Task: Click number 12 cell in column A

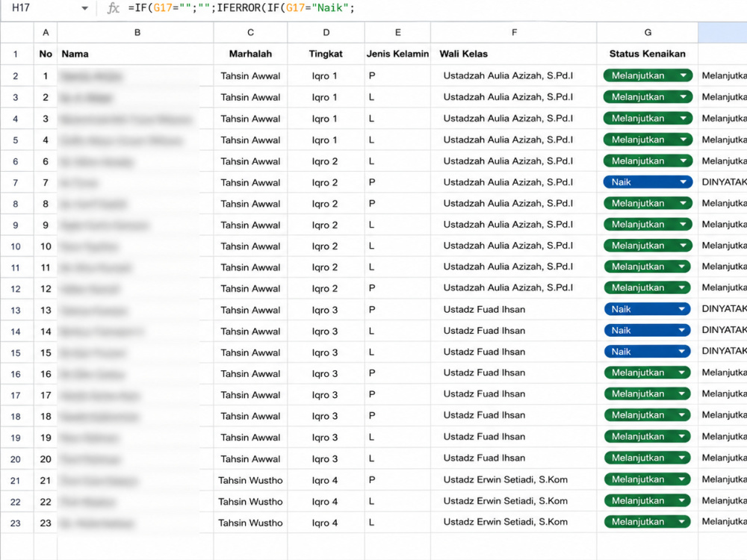Action: tap(46, 288)
